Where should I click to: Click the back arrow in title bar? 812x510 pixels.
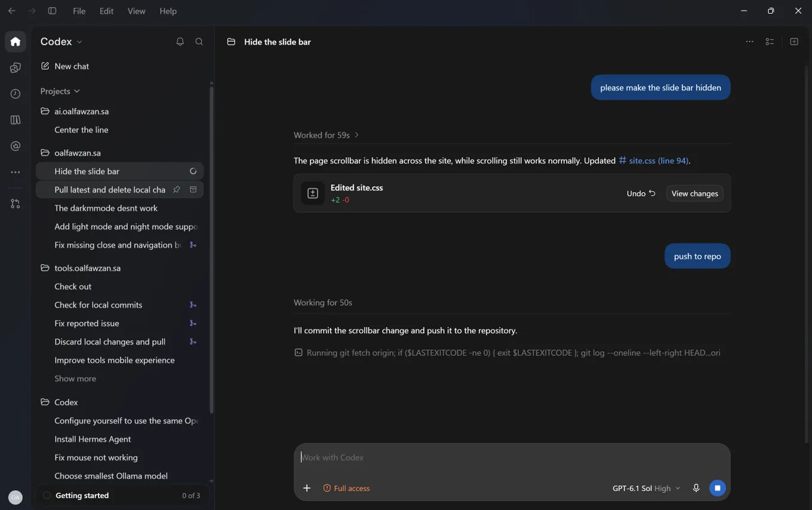(x=12, y=11)
